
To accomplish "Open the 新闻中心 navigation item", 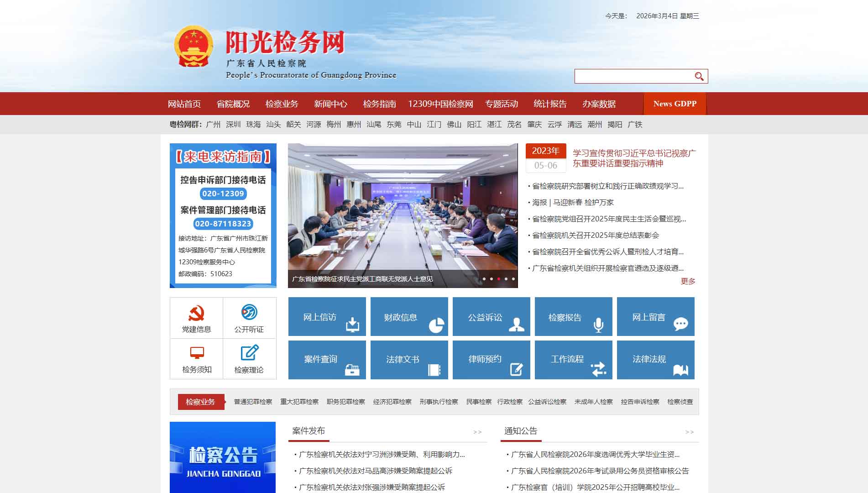I will 331,104.
